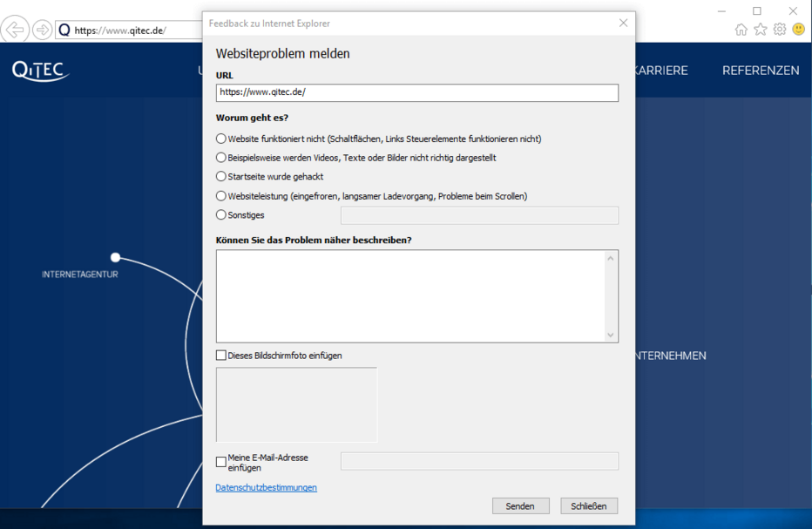This screenshot has height=529, width=812.
Task: Click the screenshot preview thumbnail box
Action: pyautogui.click(x=297, y=404)
